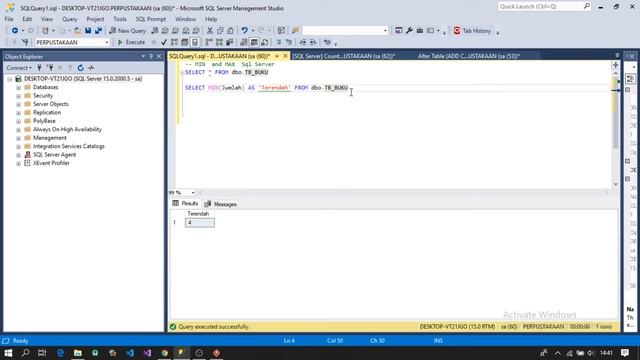Click the Cut scissors icon
The width and height of the screenshot is (640, 360).
(x=210, y=31)
